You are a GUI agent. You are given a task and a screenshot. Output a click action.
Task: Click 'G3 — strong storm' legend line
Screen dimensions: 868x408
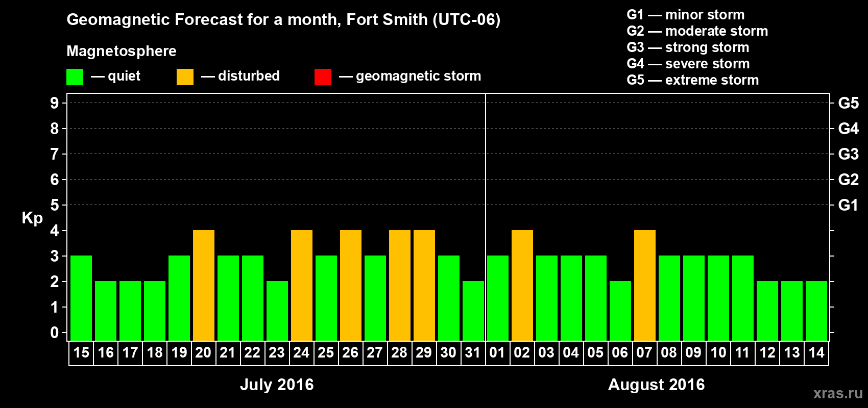688,47
